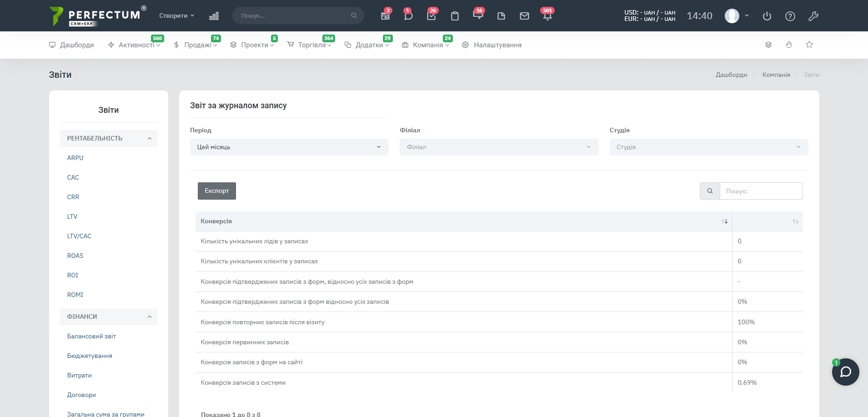The width and height of the screenshot is (868, 417).
Task: Click the bell notifications icon with 501 badge
Action: pos(547,16)
